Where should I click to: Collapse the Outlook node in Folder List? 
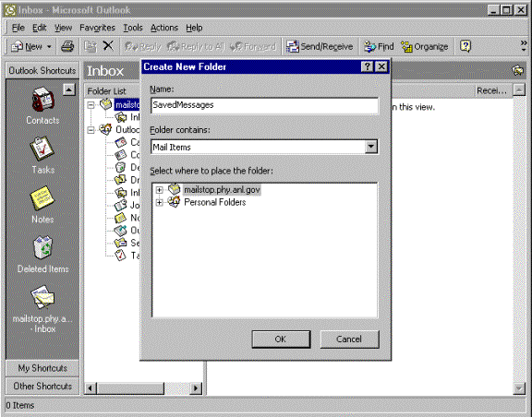click(x=91, y=130)
